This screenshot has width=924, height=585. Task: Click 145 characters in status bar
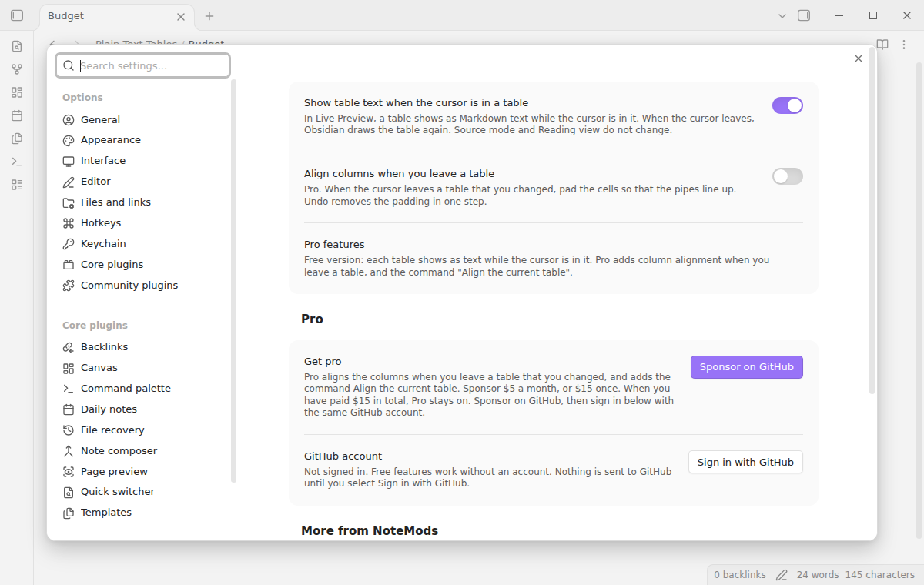879,575
